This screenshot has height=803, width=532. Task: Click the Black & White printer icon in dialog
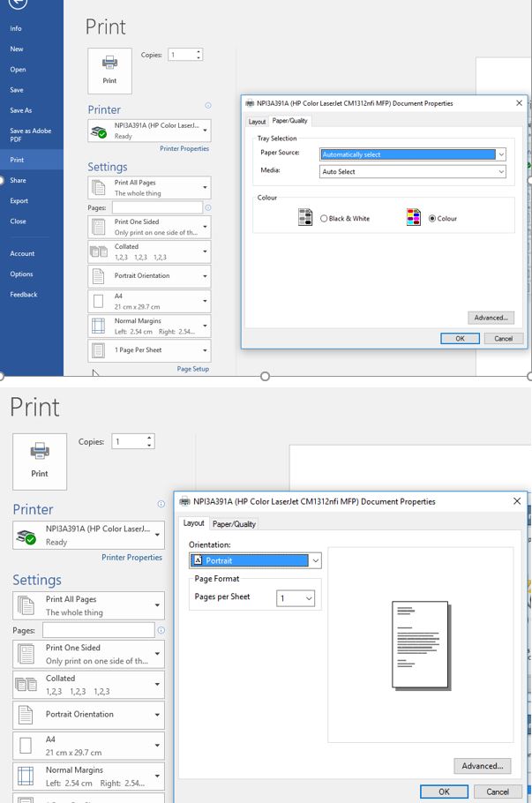[x=305, y=217]
